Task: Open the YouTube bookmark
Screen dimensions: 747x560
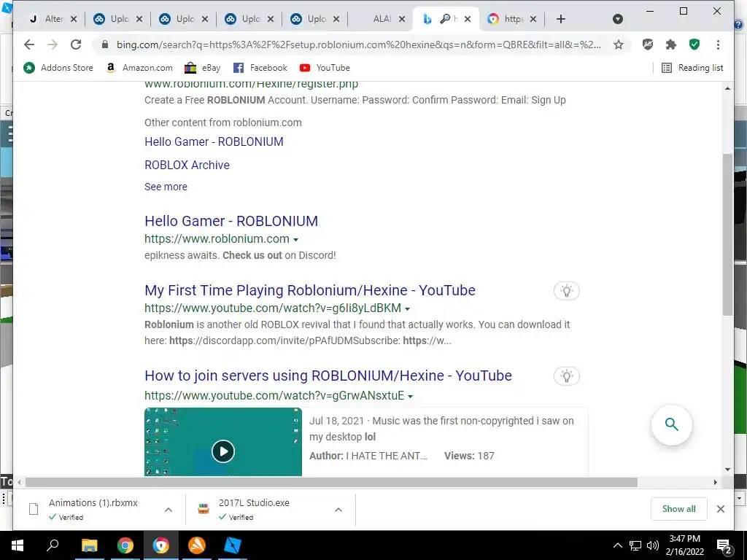Action: [325, 68]
